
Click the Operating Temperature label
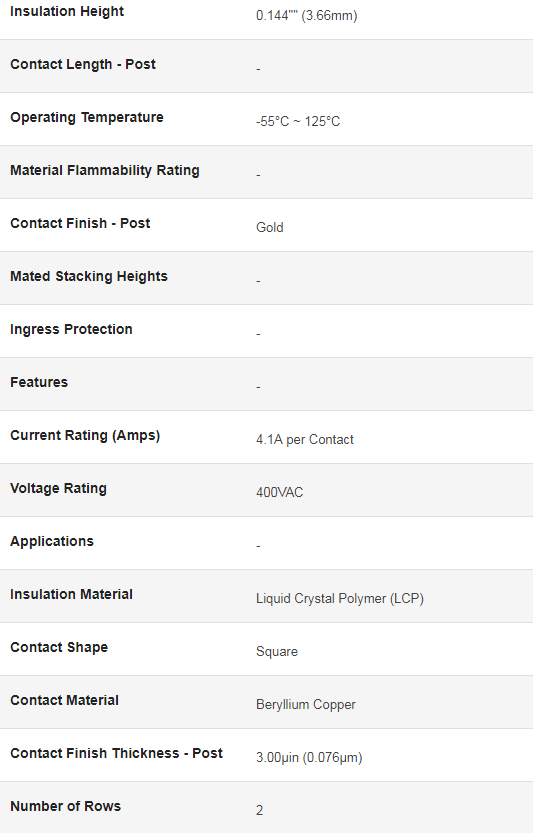(x=87, y=117)
